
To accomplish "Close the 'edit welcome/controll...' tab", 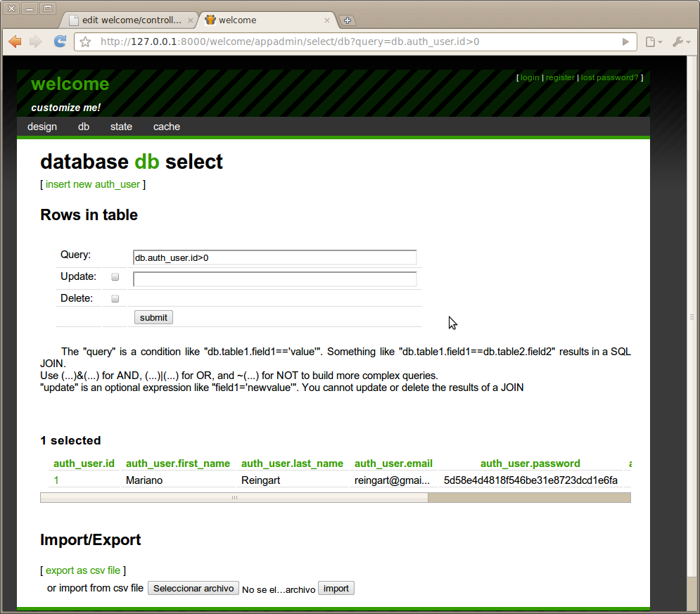I will 191,20.
